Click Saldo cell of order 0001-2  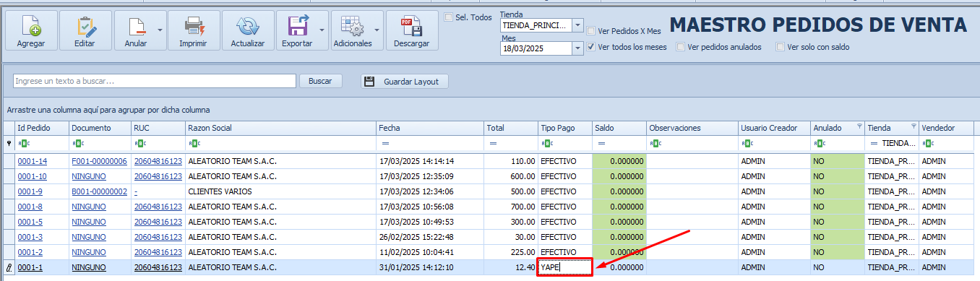point(619,252)
